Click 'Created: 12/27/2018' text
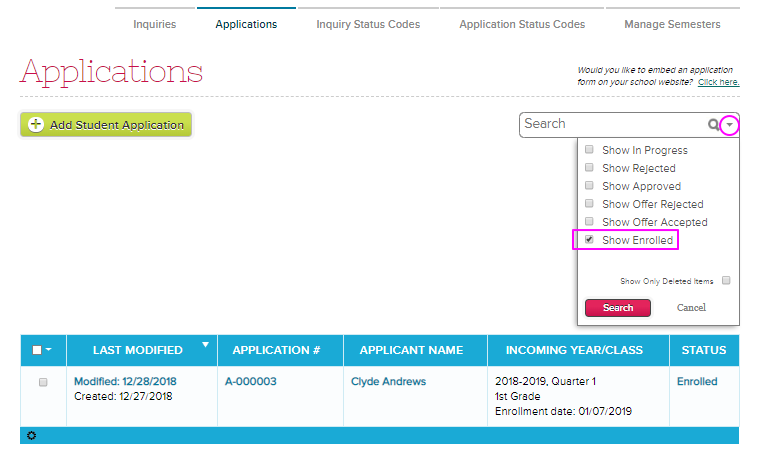 pyautogui.click(x=123, y=396)
